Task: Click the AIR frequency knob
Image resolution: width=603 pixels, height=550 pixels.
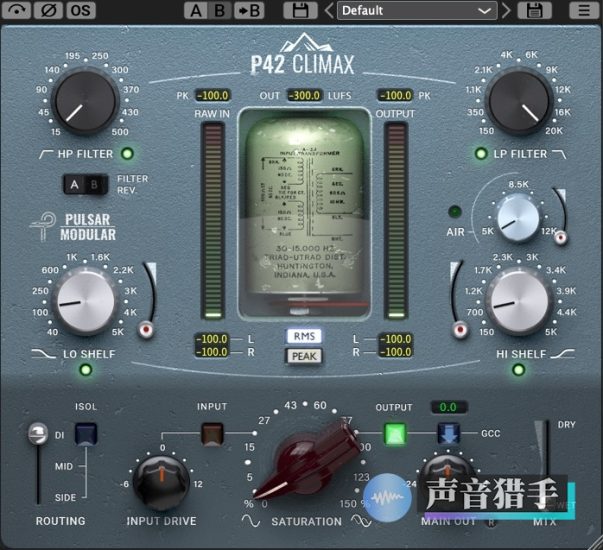Action: tap(518, 218)
